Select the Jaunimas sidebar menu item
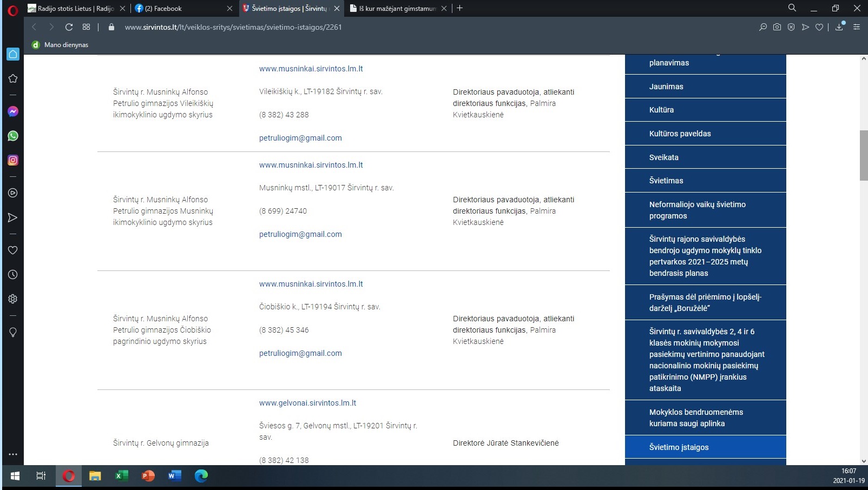This screenshot has width=868, height=490. pos(666,87)
